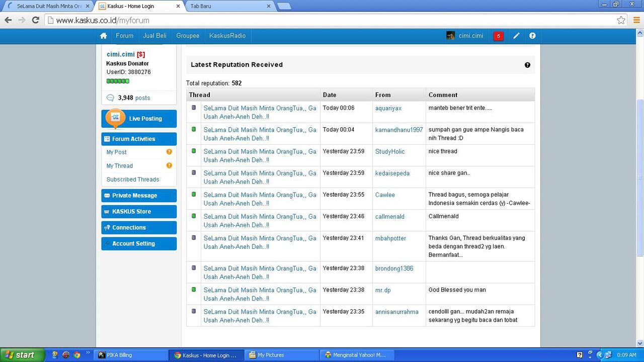Open the Private Message section
This screenshot has width=644, height=362.
pos(139,196)
